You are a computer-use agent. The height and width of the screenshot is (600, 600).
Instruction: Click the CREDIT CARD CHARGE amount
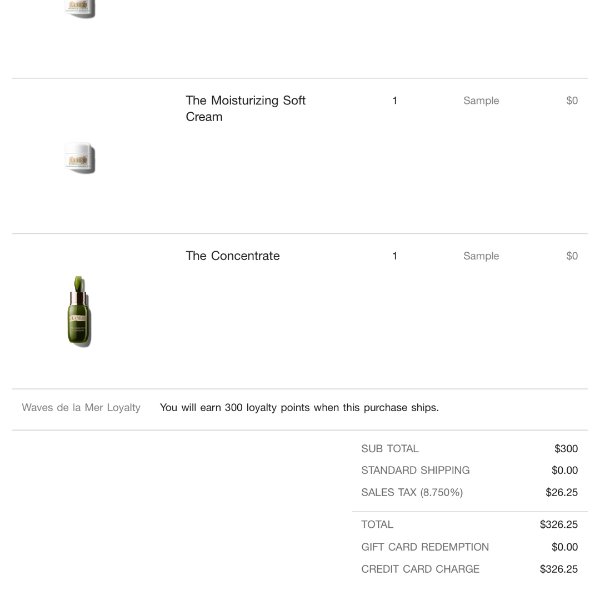pyautogui.click(x=559, y=569)
